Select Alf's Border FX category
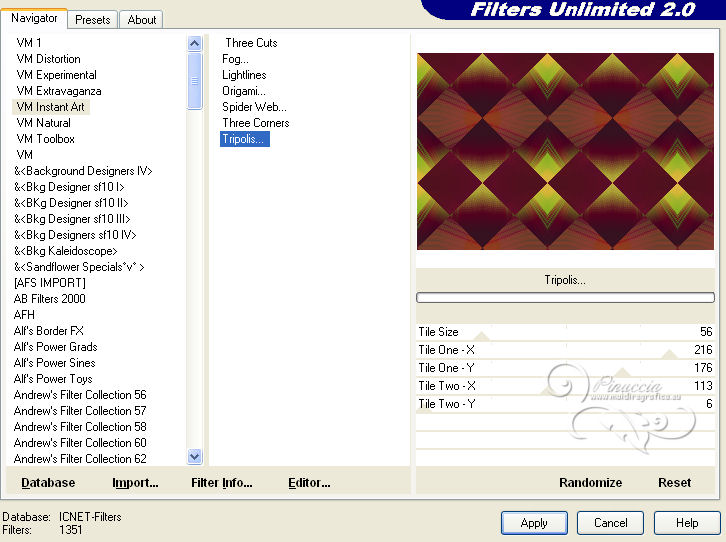Image resolution: width=726 pixels, height=542 pixels. pyautogui.click(x=49, y=331)
